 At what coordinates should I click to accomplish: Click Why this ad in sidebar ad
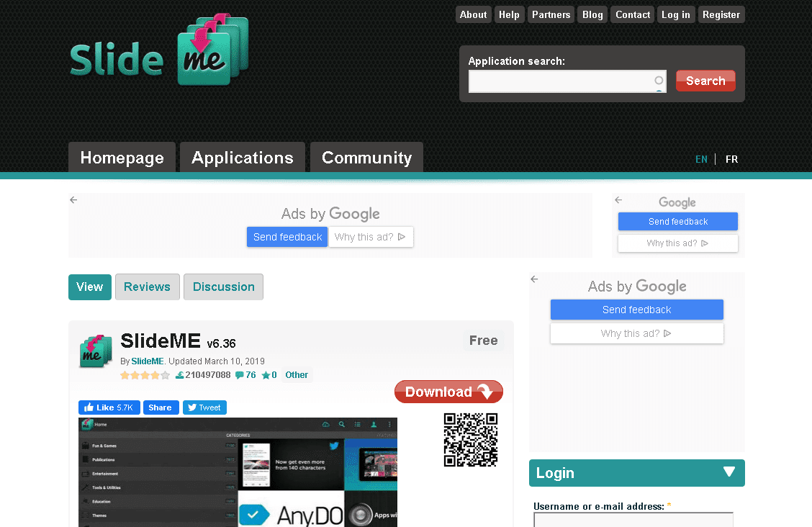point(636,333)
